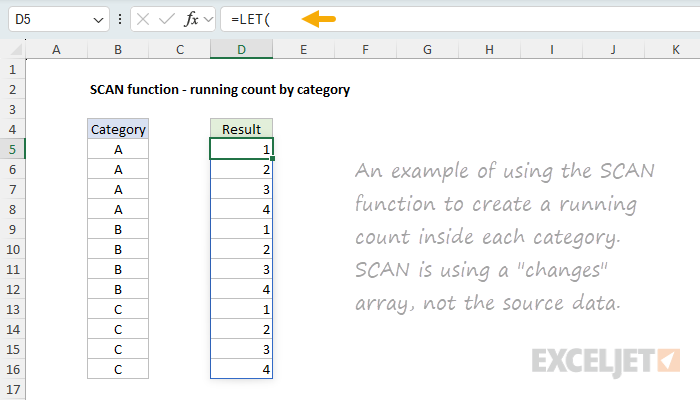700x400 pixels.
Task: Select column D header
Action: click(241, 50)
